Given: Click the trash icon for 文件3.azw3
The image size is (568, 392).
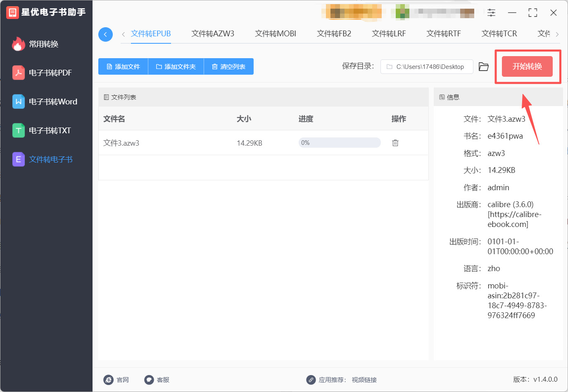Looking at the screenshot, I should 395,143.
